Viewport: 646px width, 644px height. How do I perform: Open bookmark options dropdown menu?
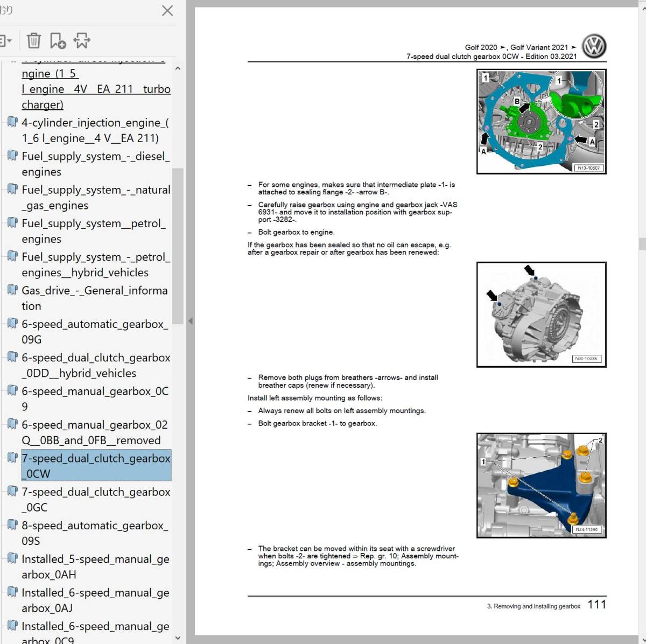coord(5,40)
